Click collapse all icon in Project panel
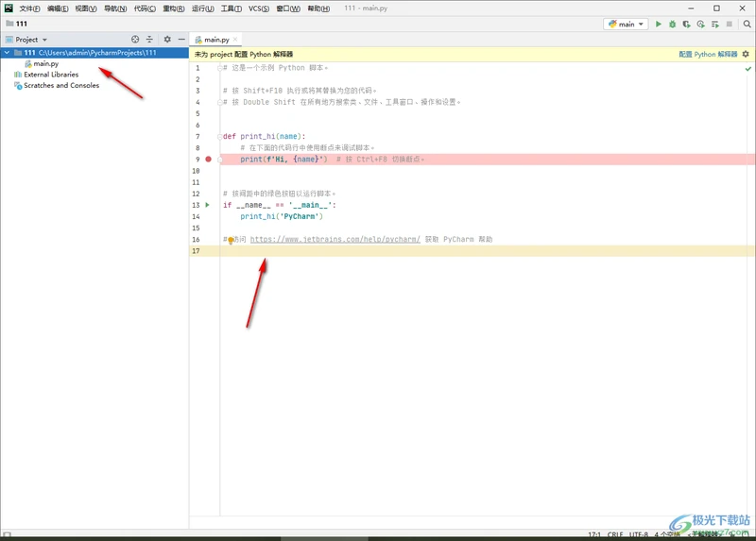 (x=149, y=40)
